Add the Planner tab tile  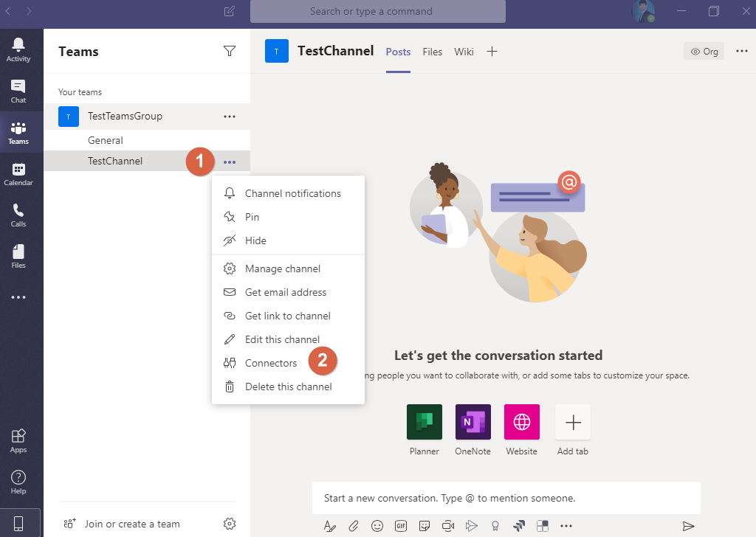coord(425,422)
